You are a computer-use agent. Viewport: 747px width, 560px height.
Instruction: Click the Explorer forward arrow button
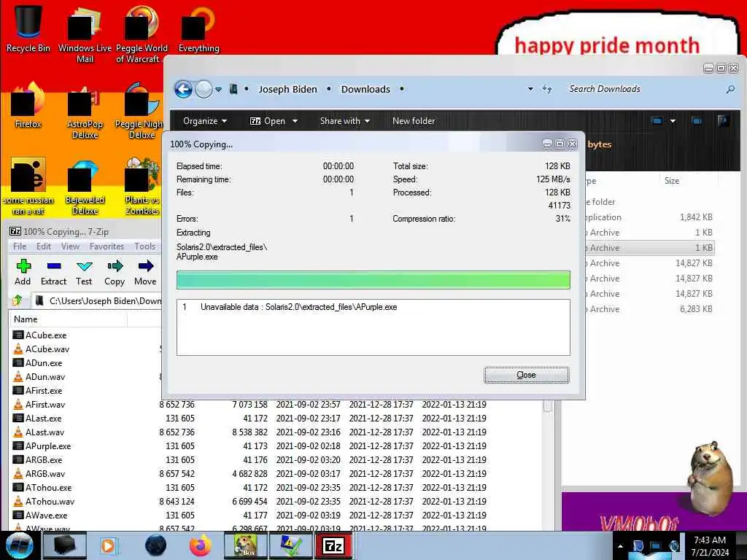click(204, 89)
